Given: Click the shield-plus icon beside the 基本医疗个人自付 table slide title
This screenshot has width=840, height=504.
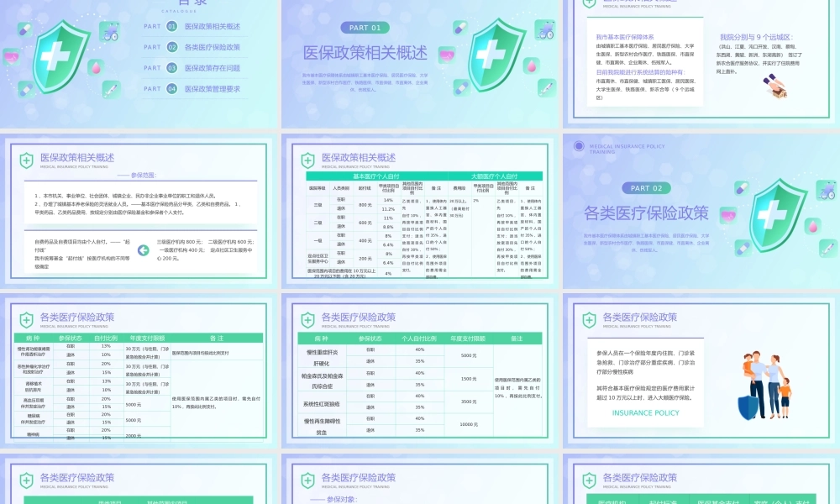Looking at the screenshot, I should coord(307,160).
